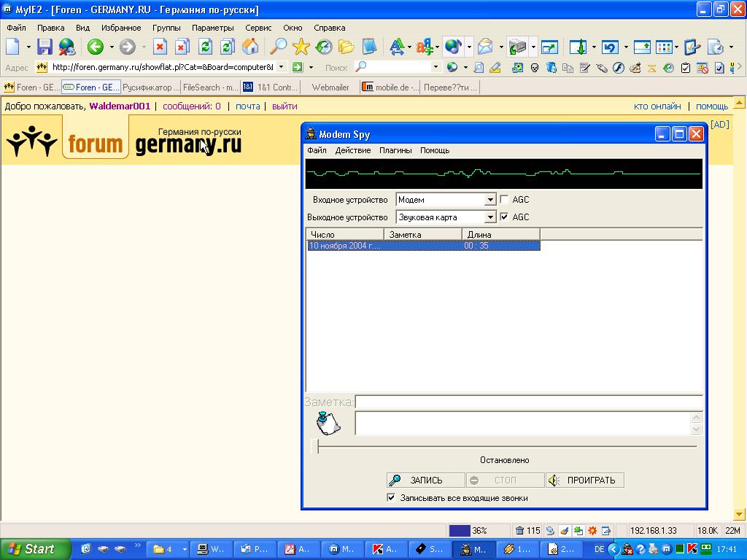Viewport: 747px width, 560px height.
Task: Click the green Back arrow button
Action: point(96,47)
